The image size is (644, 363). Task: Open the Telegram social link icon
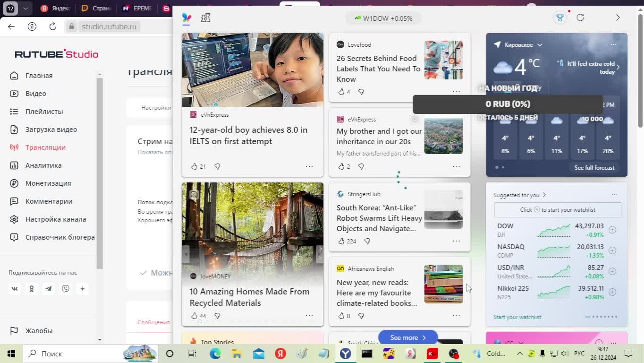[x=49, y=289]
